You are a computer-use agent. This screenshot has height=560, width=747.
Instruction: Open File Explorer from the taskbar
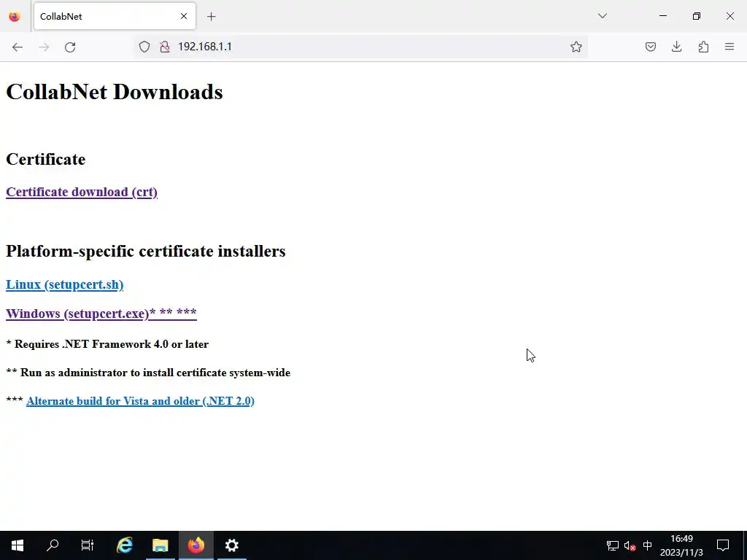click(160, 545)
